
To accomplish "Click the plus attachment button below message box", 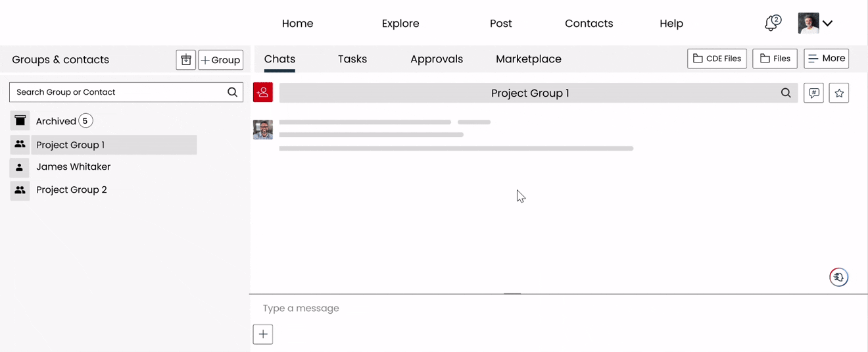I will pos(263,334).
